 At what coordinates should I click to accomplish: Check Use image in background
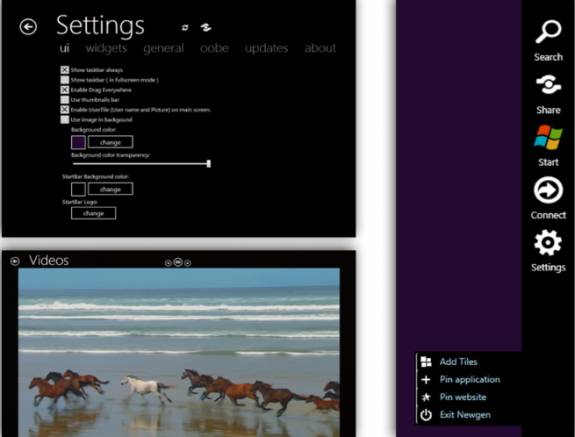pos(65,120)
